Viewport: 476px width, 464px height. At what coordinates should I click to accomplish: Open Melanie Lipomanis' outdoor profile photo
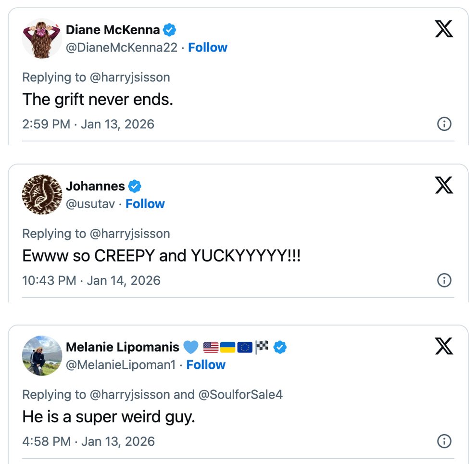pyautogui.click(x=42, y=355)
